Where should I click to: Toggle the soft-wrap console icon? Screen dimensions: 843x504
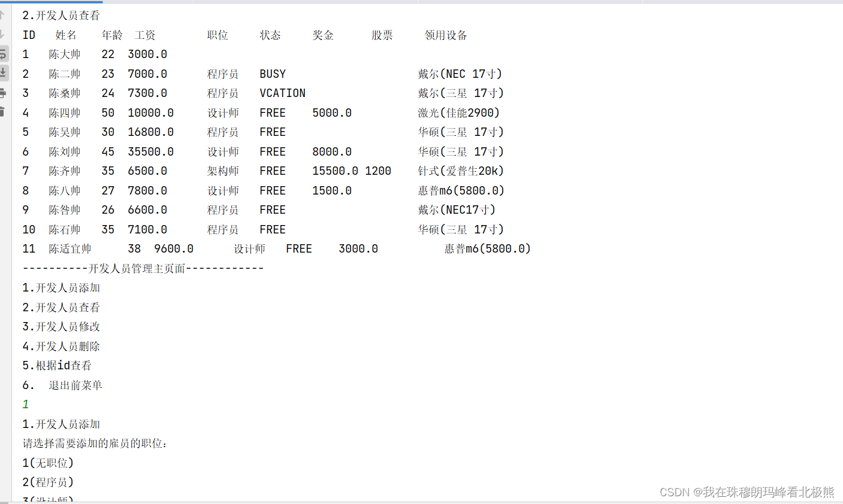(x=3, y=54)
